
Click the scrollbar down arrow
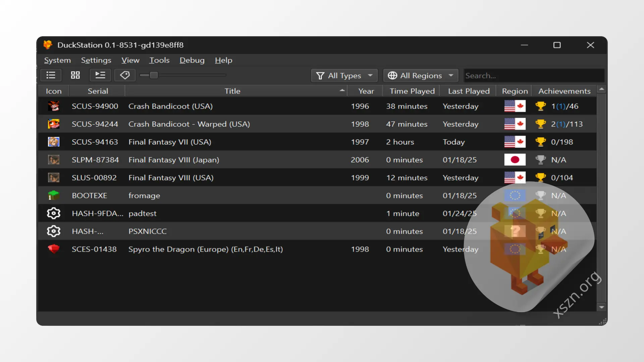(601, 307)
